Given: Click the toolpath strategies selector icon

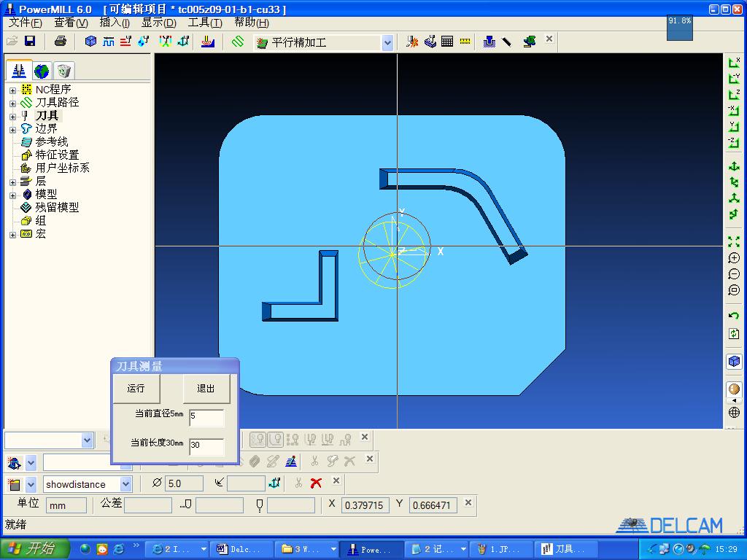Looking at the screenshot, I should (x=208, y=42).
